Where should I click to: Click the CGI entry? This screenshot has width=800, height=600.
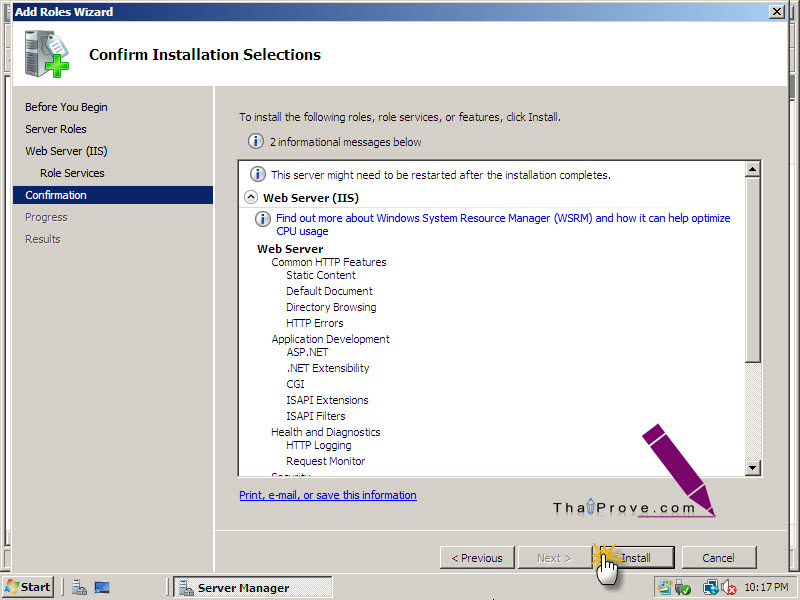point(295,384)
